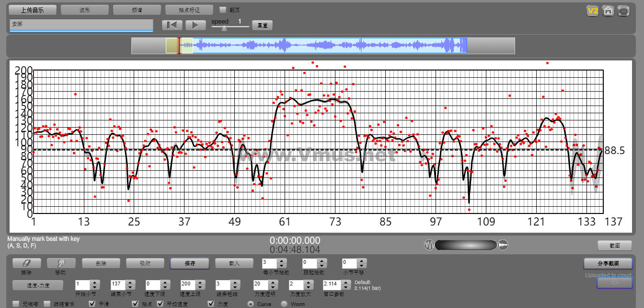
Task: Click the 重置 speed reset button
Action: click(x=263, y=25)
